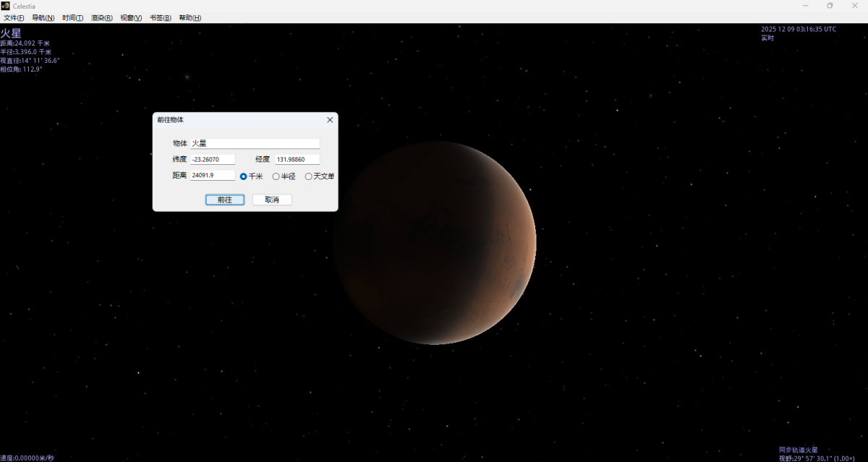Viewport: 868px width, 462px height.
Task: Switch distance unit to 天文单位 option
Action: click(309, 176)
